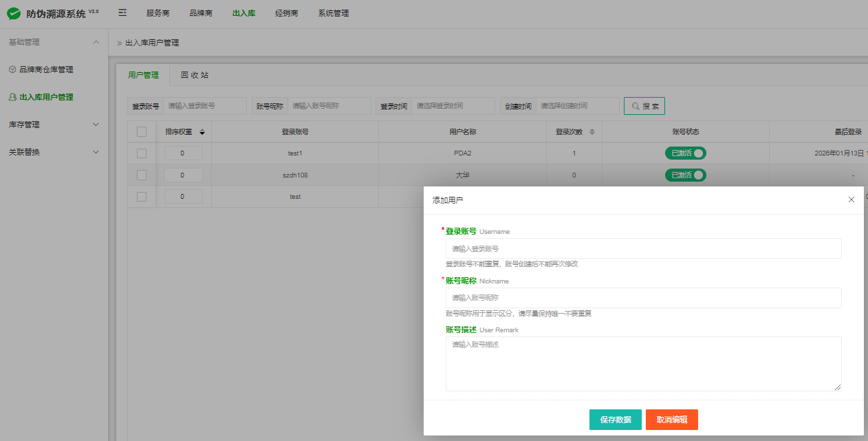The width and height of the screenshot is (868, 441).
Task: Switch to the 回收站 tab
Action: tap(195, 75)
